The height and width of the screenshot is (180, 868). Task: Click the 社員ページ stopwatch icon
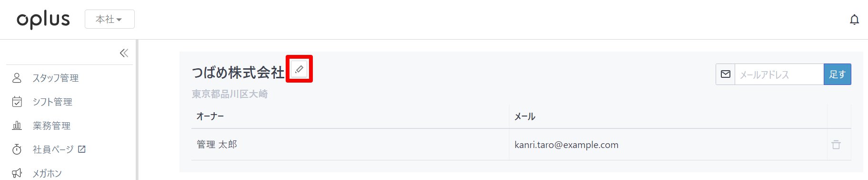tap(17, 149)
